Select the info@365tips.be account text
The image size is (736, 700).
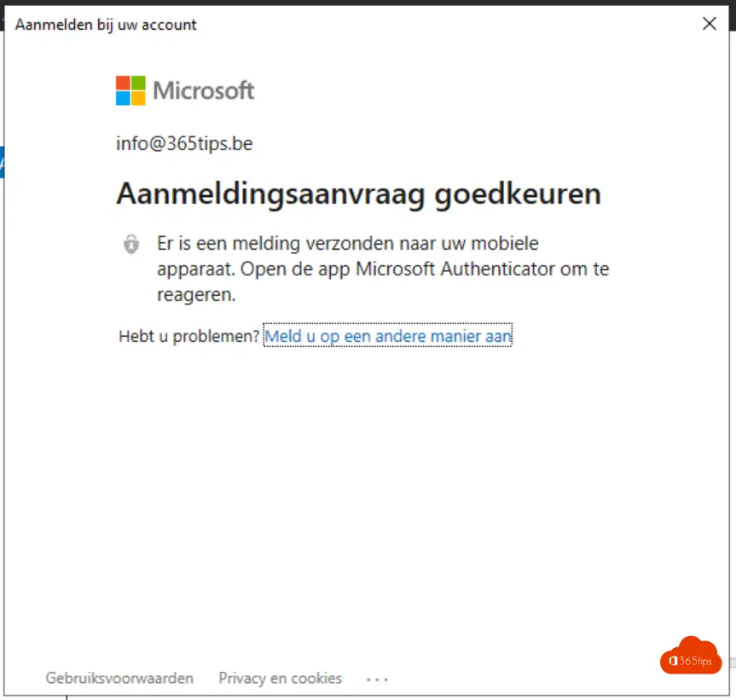click(184, 143)
